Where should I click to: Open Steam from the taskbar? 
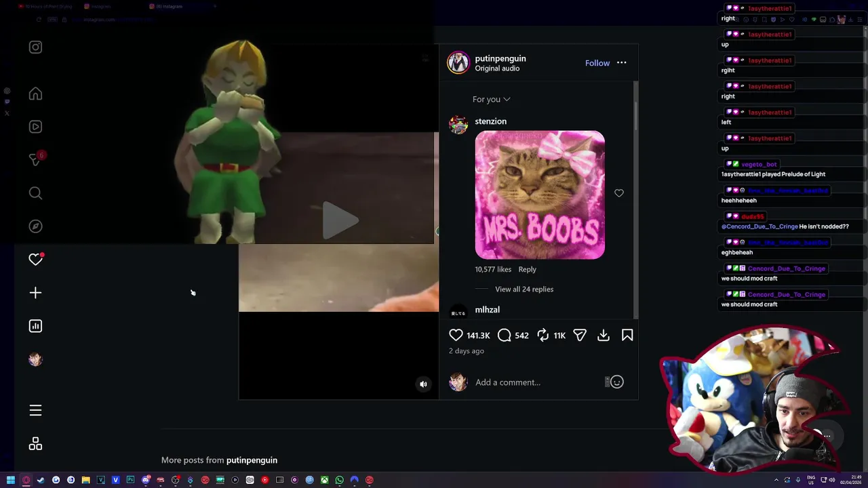(41, 480)
